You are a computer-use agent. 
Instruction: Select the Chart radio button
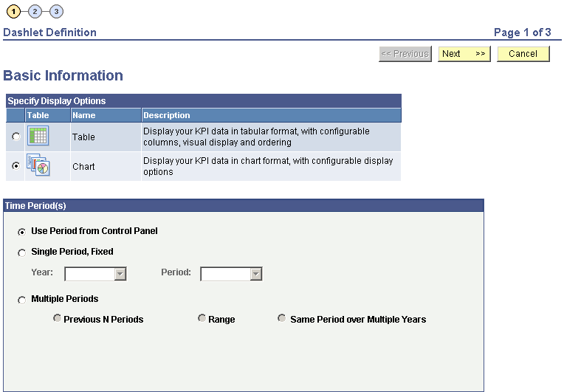pos(16,167)
